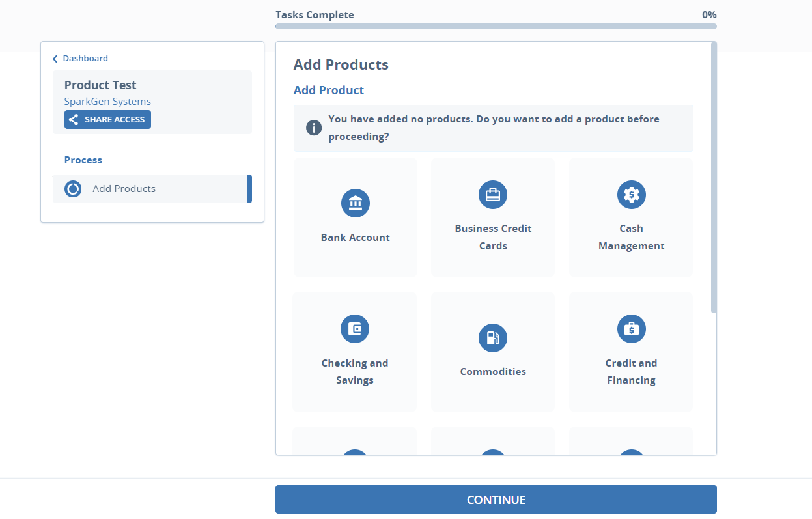Click the no products added info banner
The height and width of the screenshot is (519, 812).
[x=493, y=128]
